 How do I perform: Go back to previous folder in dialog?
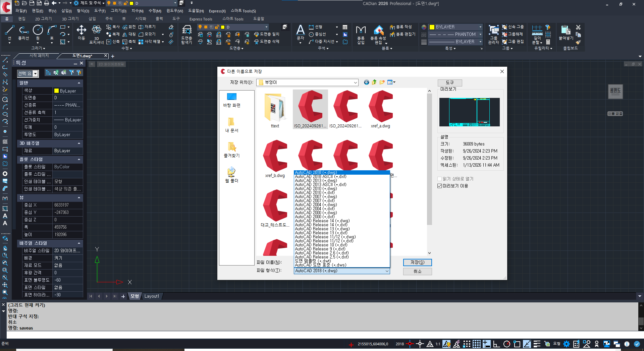pyautogui.click(x=366, y=82)
